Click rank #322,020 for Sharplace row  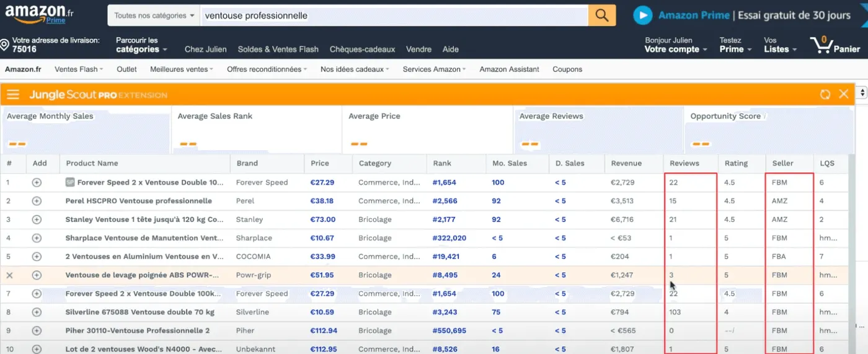(x=449, y=238)
